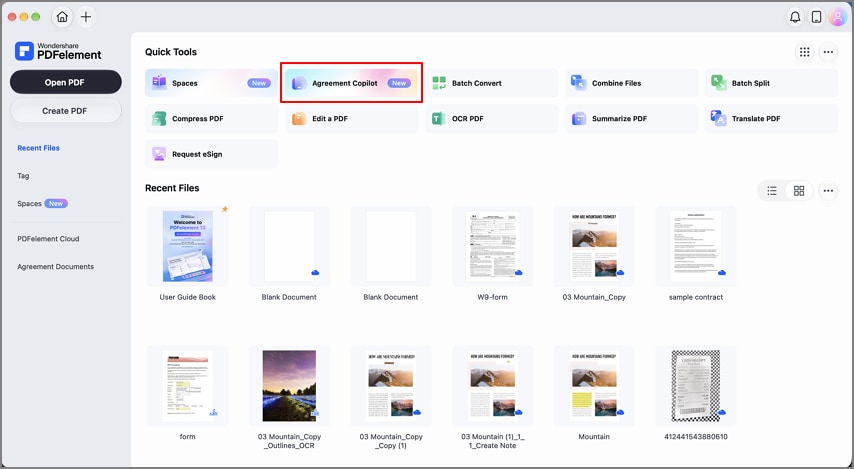Open the Batch Convert tool
This screenshot has height=469, width=854.
tap(491, 83)
